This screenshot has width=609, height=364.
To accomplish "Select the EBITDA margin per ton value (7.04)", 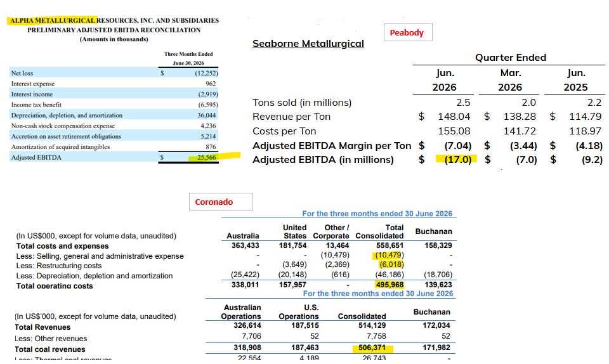I will coord(458,145).
